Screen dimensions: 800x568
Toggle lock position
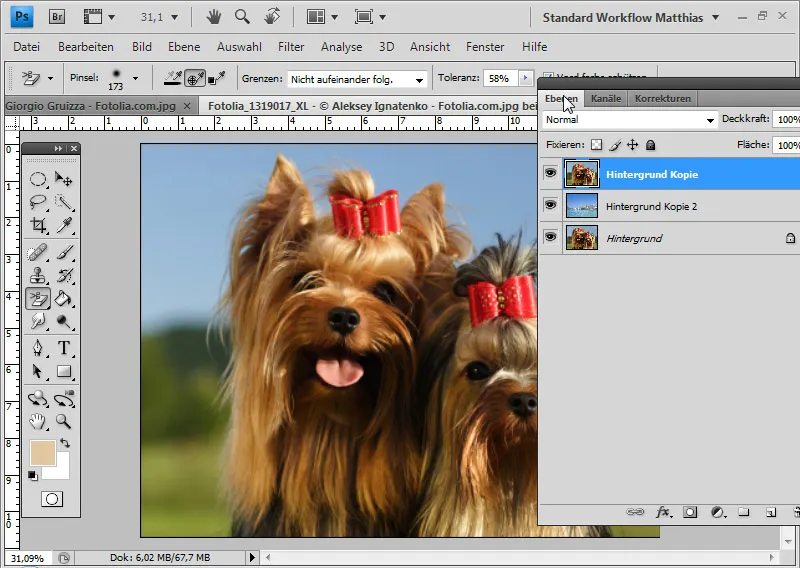point(632,145)
